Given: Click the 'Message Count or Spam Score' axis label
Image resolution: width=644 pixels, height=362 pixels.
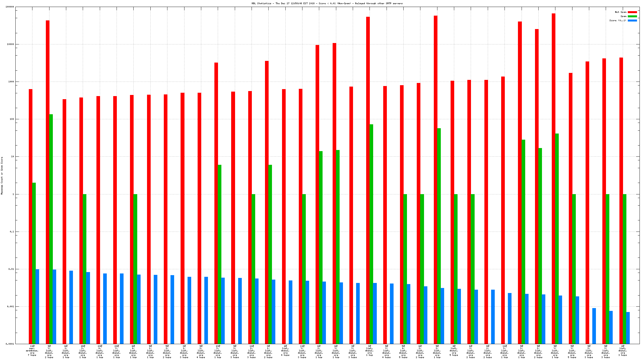Looking at the screenshot, I should (x=2, y=175).
